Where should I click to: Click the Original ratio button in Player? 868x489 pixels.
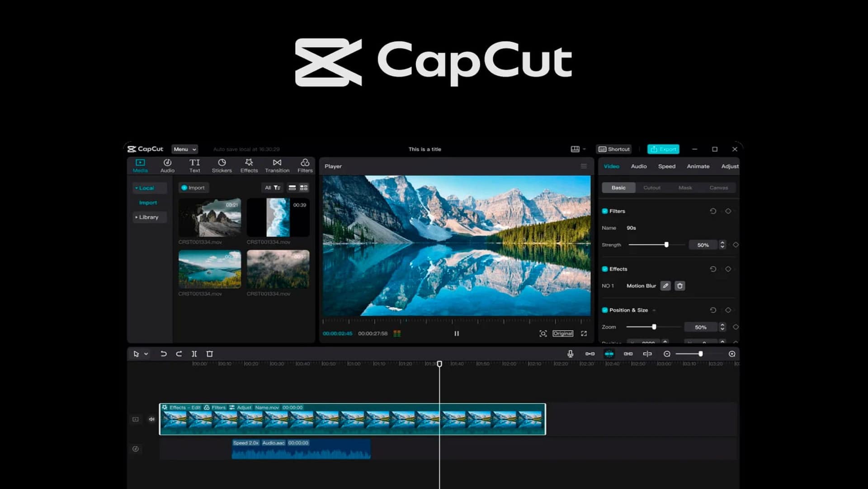563,334
